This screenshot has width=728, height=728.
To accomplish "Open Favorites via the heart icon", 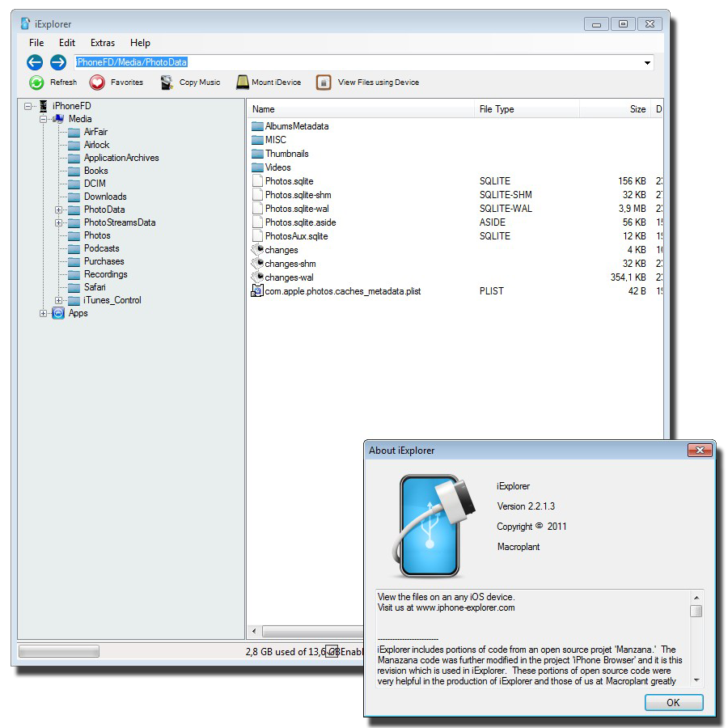I will pyautogui.click(x=97, y=83).
